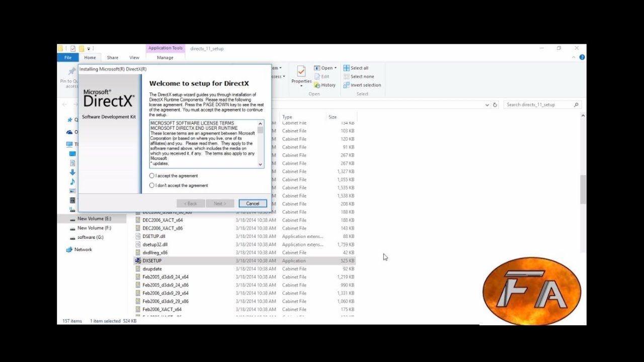The height and width of the screenshot is (362, 644).
Task: Click the Properties icon in Explorer ribbon
Action: pyautogui.click(x=301, y=72)
